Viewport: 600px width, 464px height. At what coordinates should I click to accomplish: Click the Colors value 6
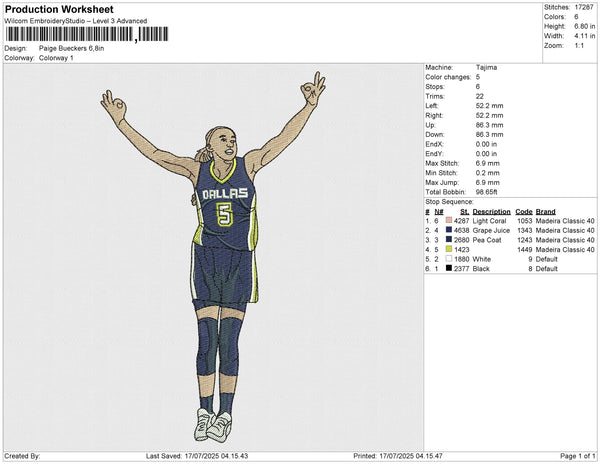click(576, 17)
